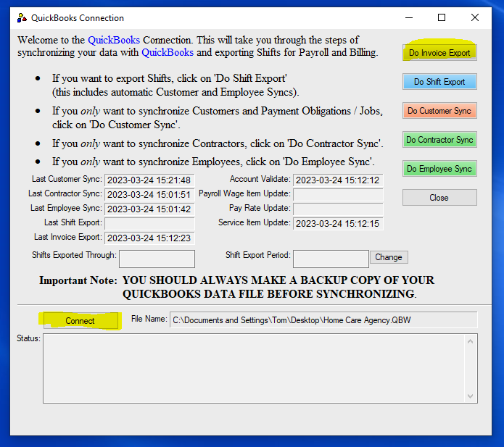This screenshot has width=504, height=447.
Task: Click the 'Last Employee Sync:' label
Action: pyautogui.click(x=66, y=208)
